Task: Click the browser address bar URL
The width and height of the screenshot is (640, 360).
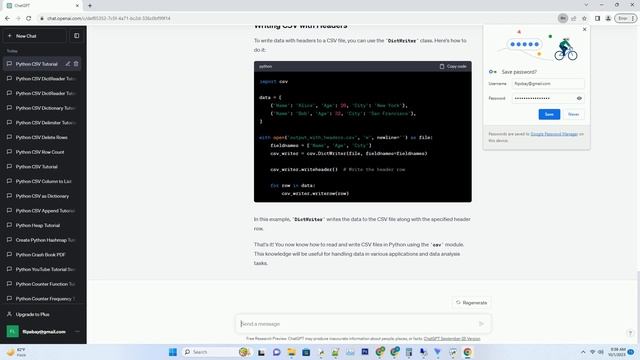Action: pos(109,18)
